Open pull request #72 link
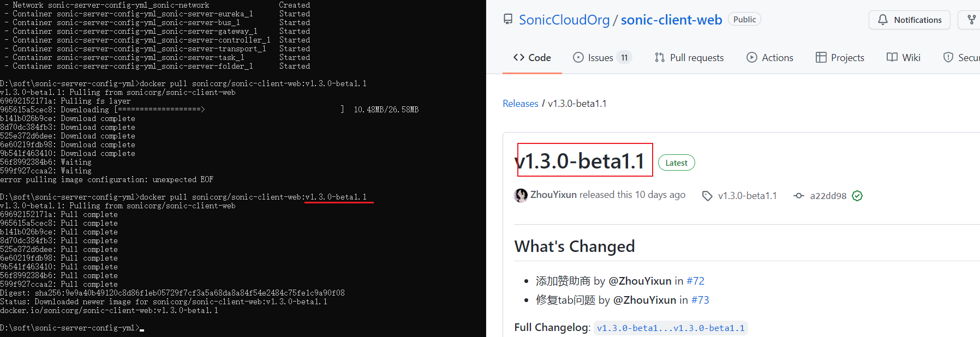980x337 pixels. coord(695,281)
